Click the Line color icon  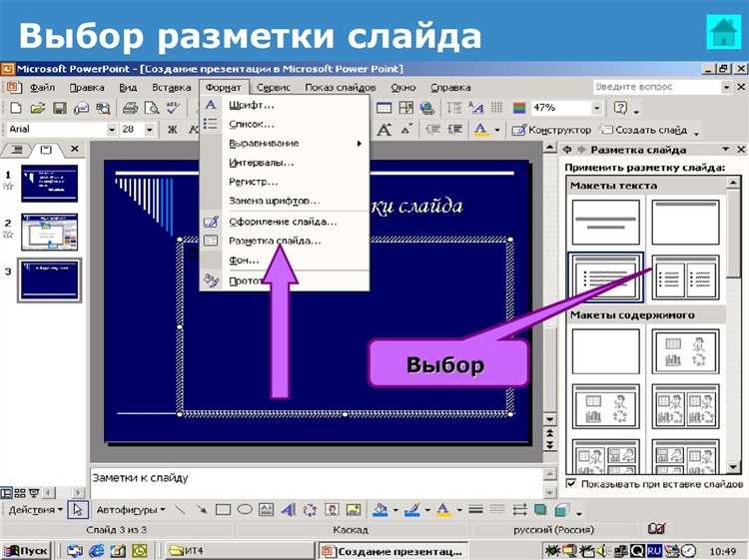point(411,510)
